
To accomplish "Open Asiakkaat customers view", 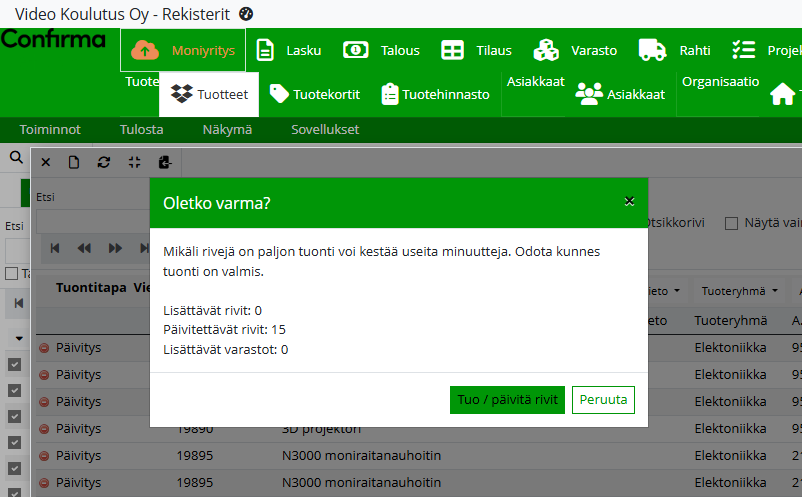I will 620,94.
